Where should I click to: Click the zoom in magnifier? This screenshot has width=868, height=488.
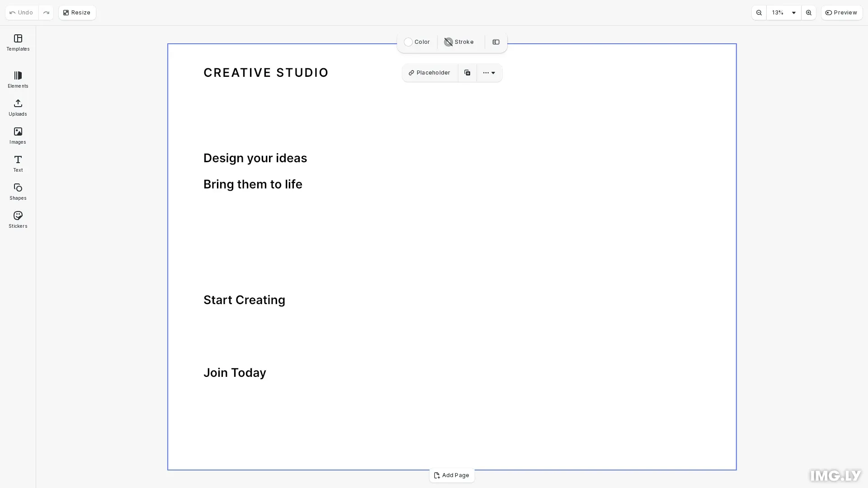(808, 13)
